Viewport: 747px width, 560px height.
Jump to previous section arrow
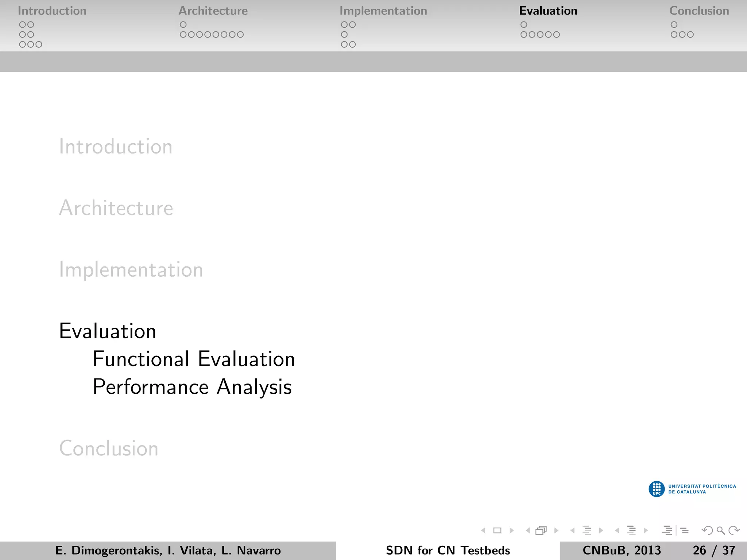(x=617, y=530)
